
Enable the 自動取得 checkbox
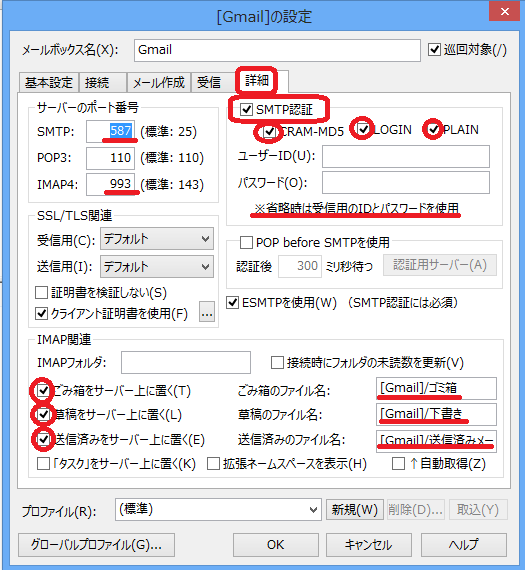tap(398, 463)
